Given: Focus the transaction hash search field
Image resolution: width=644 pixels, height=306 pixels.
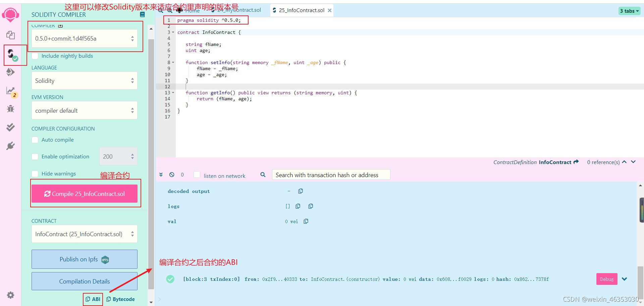Looking at the screenshot, I should (x=331, y=175).
